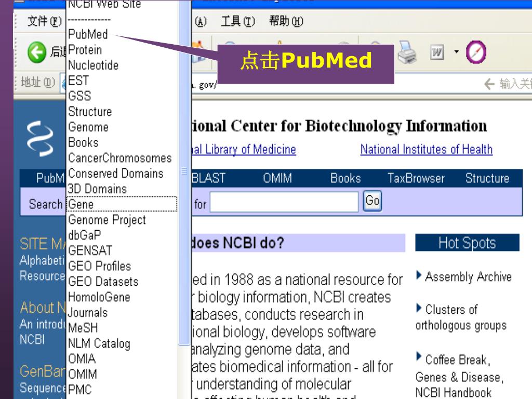Select 3D Domains in the list
Viewport: 532px width, 399px height.
coord(97,189)
